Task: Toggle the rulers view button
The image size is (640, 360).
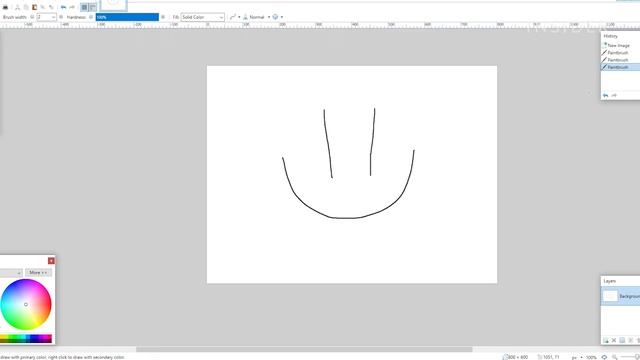Action: 93,7
